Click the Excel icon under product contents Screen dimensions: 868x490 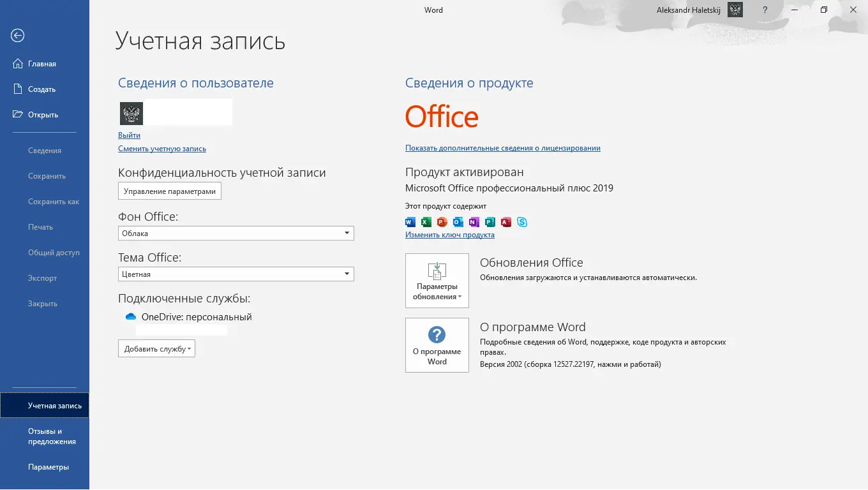pyautogui.click(x=426, y=222)
